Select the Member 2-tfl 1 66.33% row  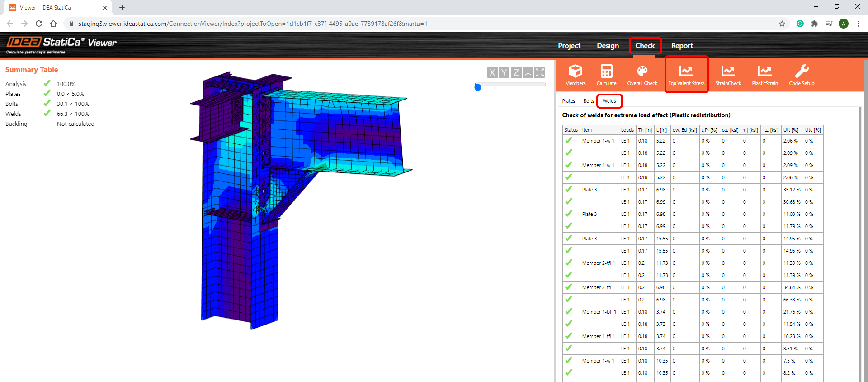pyautogui.click(x=790, y=300)
